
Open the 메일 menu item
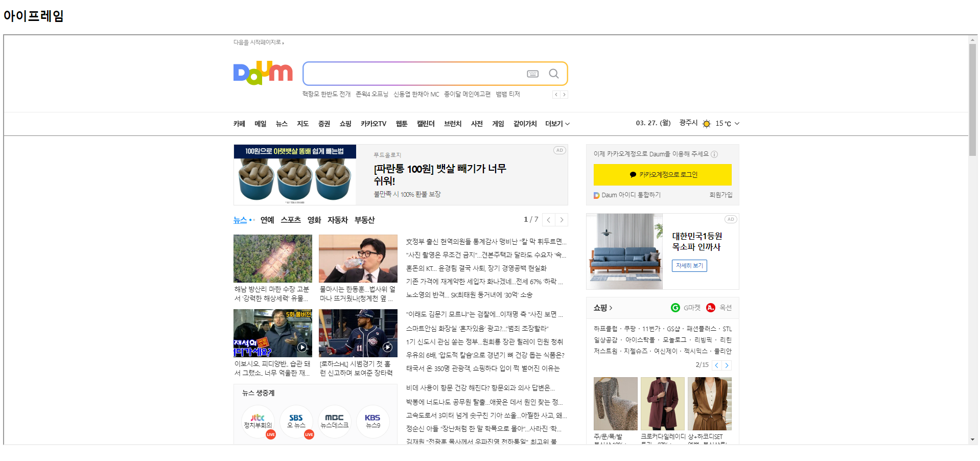261,124
